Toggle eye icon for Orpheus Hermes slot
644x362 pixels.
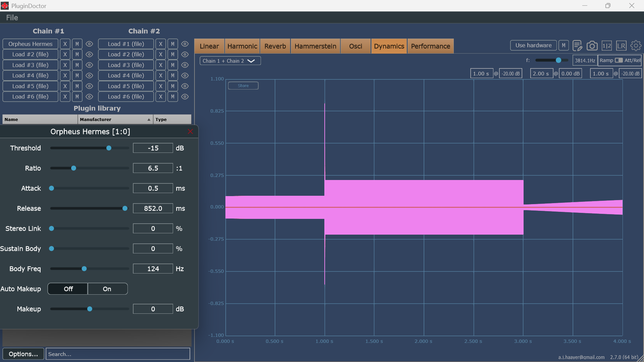[89, 44]
